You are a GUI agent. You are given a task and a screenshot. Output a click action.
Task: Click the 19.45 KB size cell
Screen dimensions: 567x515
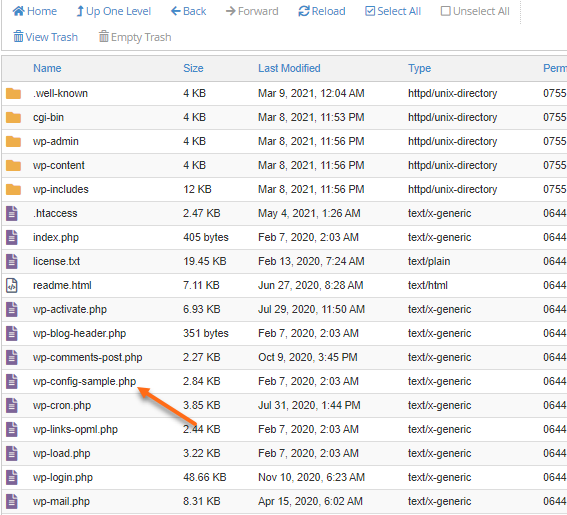point(205,261)
